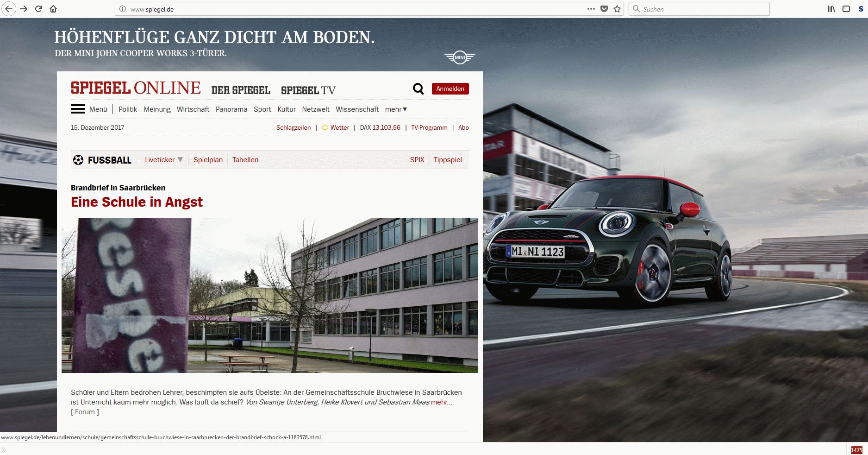The height and width of the screenshot is (455, 868).
Task: Open the Schlagzeilen link
Action: (x=293, y=127)
